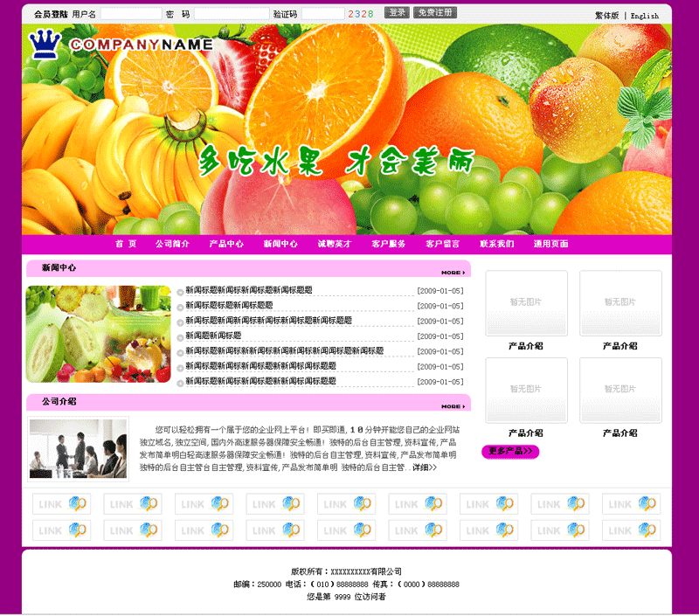Viewport: 699px width, 616px height.
Task: Switch language using the English link
Action: [645, 16]
